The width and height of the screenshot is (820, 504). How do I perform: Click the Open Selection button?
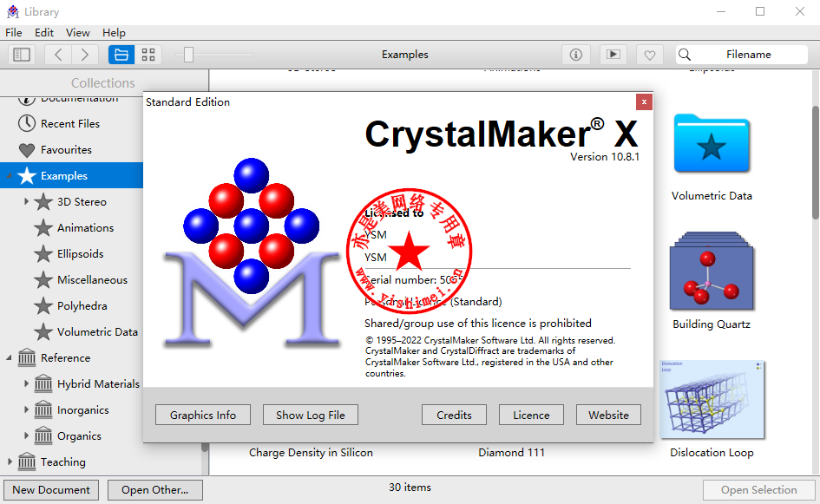(758, 490)
